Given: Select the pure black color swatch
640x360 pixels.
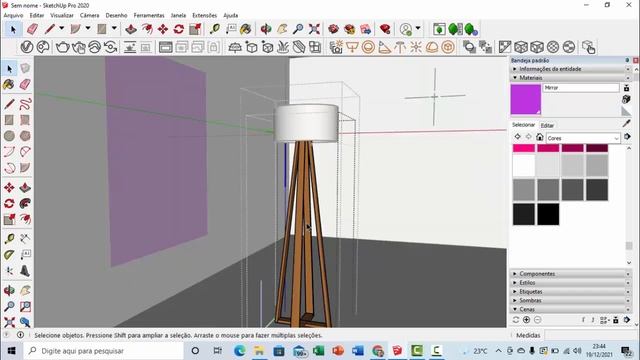Looking at the screenshot, I should (548, 214).
